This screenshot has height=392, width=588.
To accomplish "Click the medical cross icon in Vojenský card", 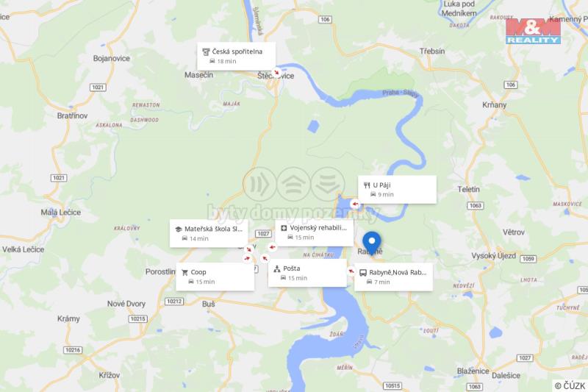I will pyautogui.click(x=284, y=228).
